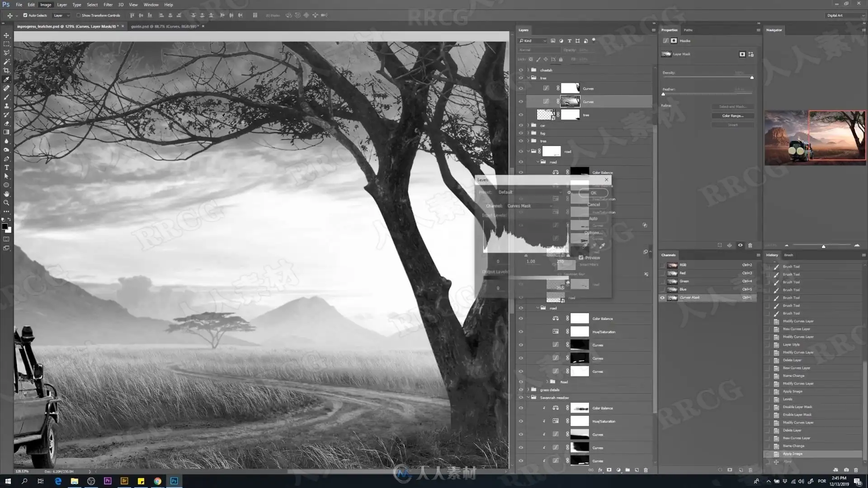Enable Show Transform Controls checkbox

(x=78, y=15)
